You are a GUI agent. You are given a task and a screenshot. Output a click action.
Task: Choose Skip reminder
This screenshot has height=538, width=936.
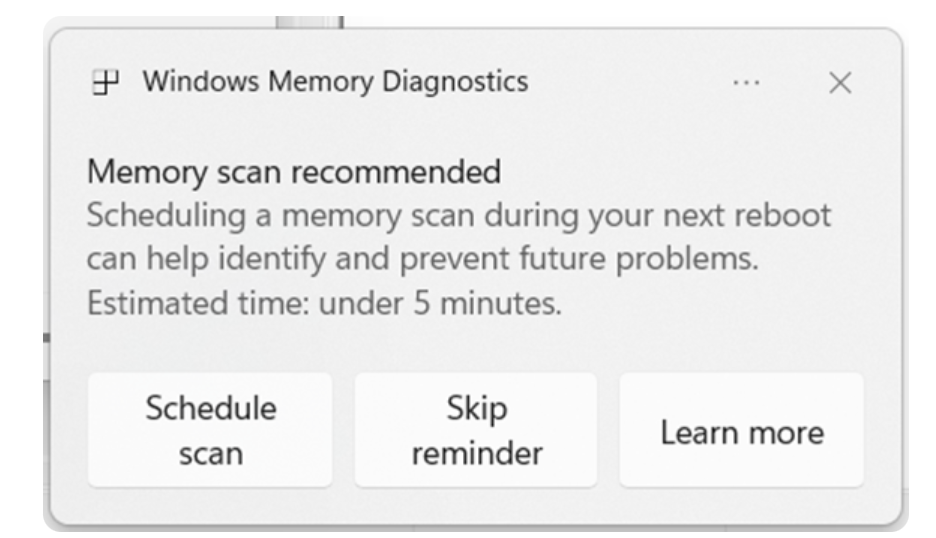476,430
